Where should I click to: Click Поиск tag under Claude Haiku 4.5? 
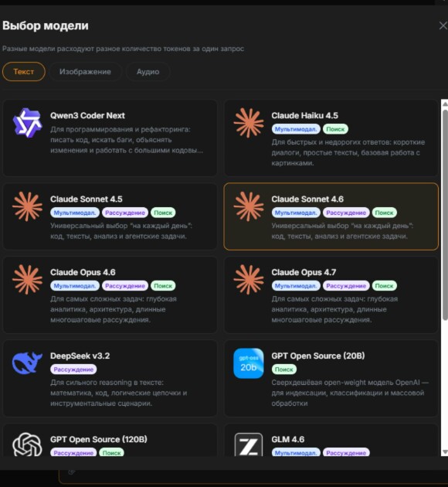[335, 129]
